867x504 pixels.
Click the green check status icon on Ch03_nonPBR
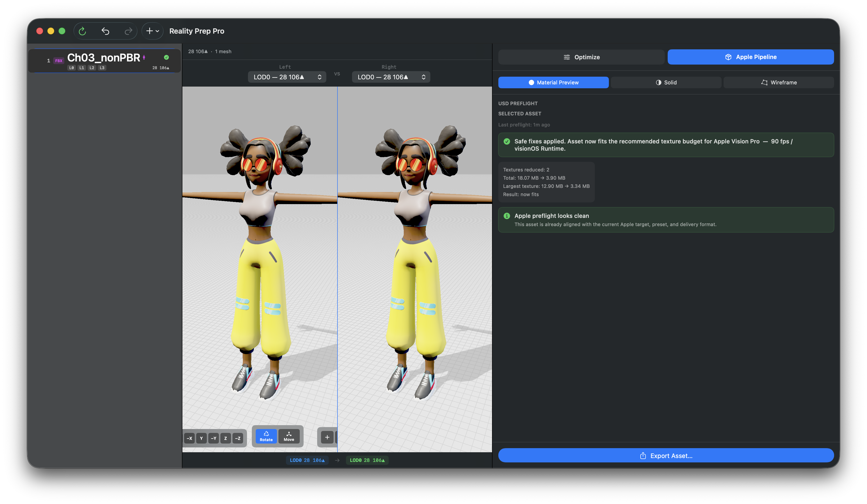(166, 58)
